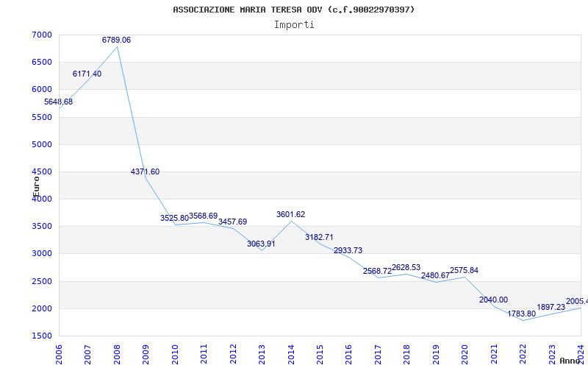Click the x-axis year 2007
The height and width of the screenshot is (368, 588).
[x=87, y=354]
